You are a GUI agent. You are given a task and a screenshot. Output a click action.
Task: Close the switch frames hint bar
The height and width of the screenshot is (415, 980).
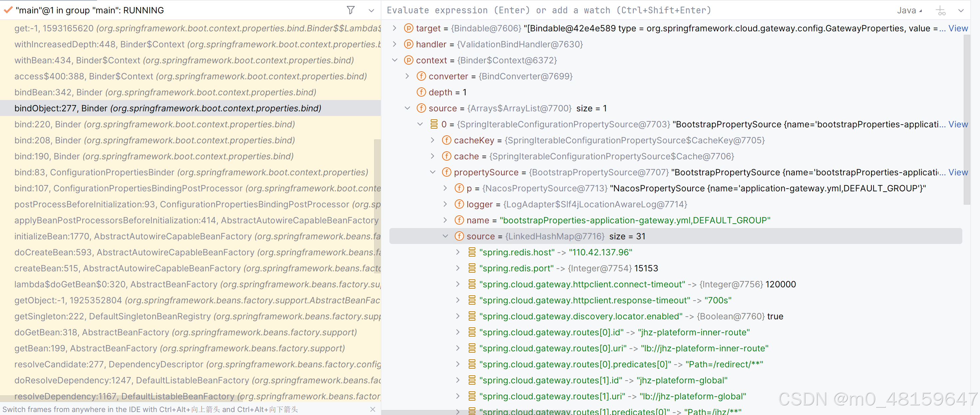pos(372,409)
